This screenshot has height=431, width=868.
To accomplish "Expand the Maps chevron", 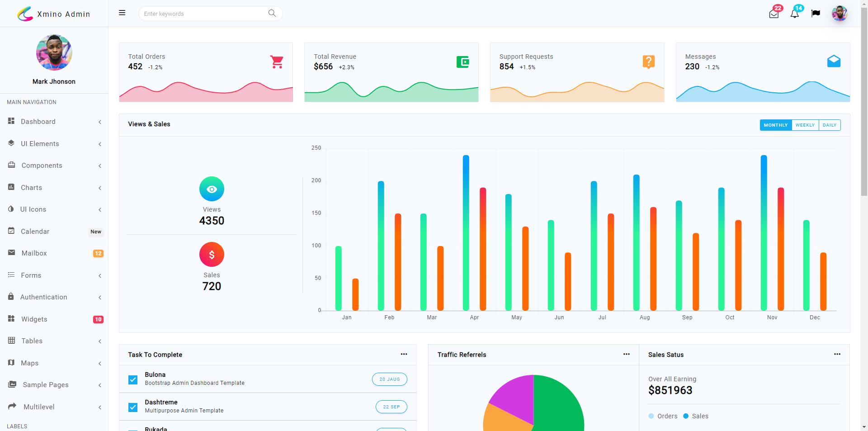I will point(100,364).
